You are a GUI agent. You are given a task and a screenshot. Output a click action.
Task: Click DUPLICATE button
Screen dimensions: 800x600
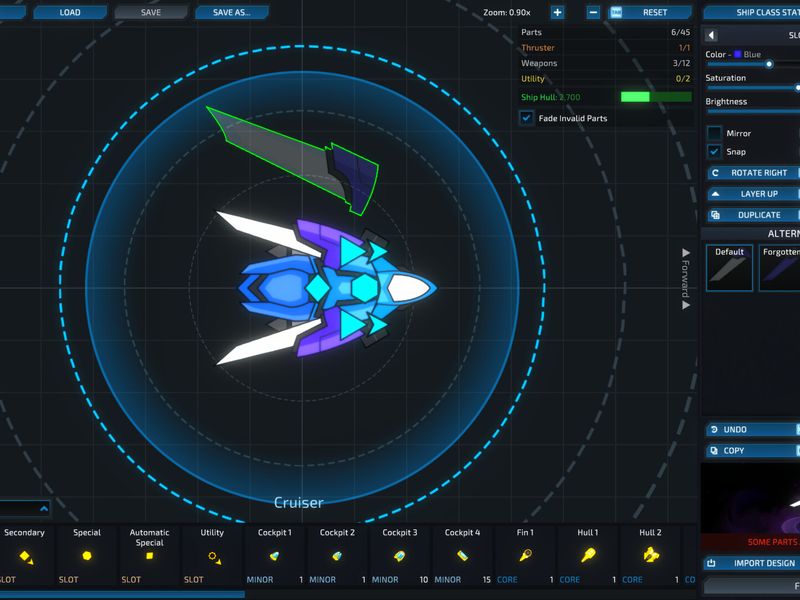[753, 215]
